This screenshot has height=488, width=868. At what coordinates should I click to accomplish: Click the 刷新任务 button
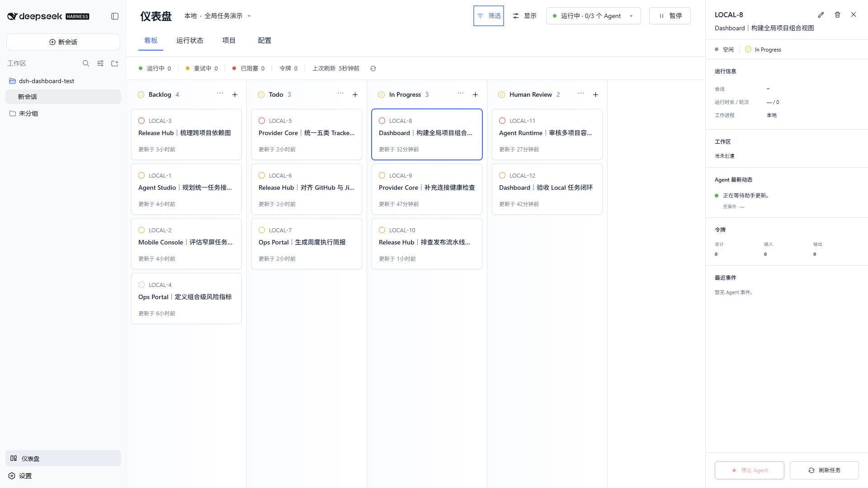pyautogui.click(x=824, y=470)
